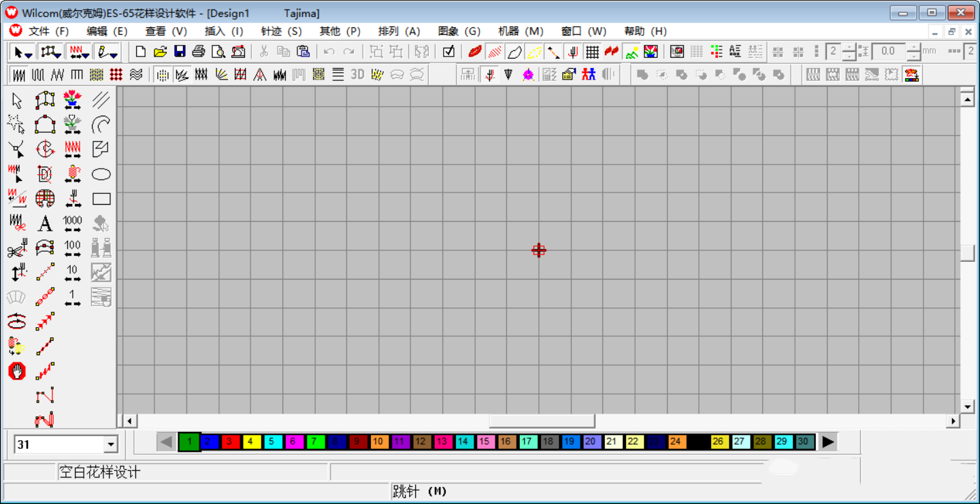
Task: Click the Save floppy disk icon
Action: 180,52
